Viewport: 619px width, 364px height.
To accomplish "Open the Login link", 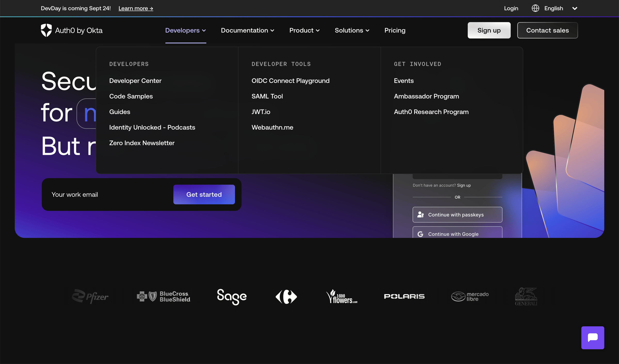I will click(x=511, y=8).
